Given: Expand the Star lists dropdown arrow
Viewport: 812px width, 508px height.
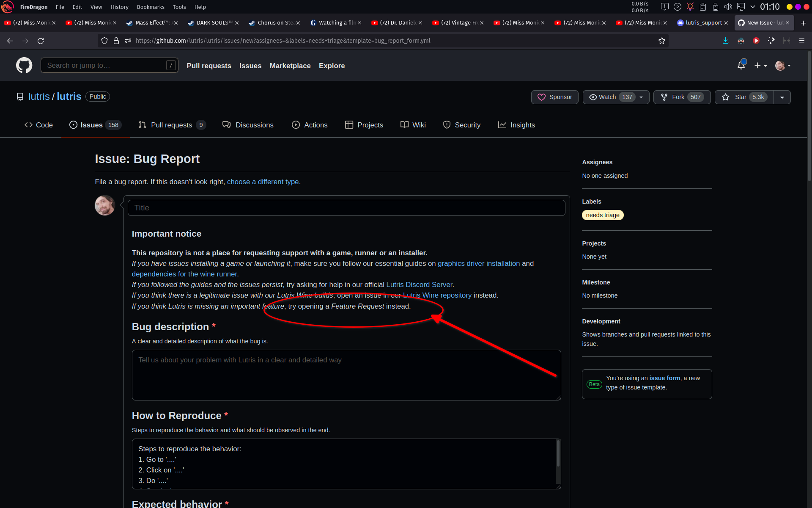Looking at the screenshot, I should pyautogui.click(x=782, y=97).
